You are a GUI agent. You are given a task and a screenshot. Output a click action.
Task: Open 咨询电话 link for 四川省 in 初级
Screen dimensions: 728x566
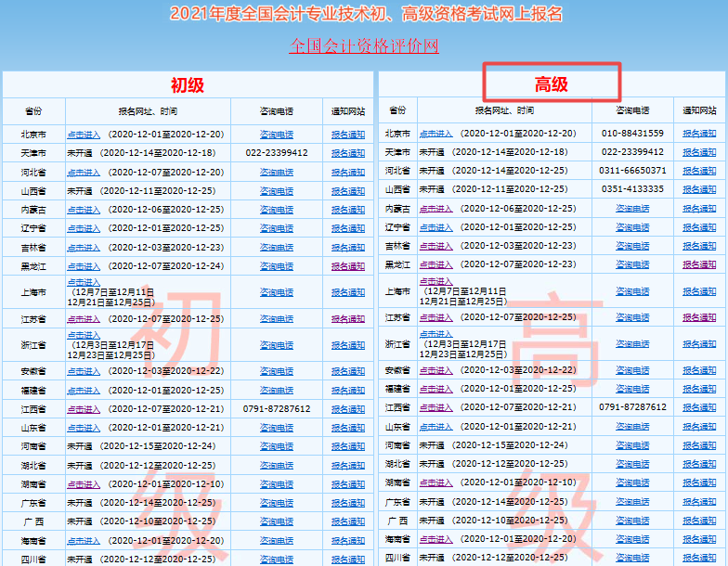pyautogui.click(x=277, y=560)
